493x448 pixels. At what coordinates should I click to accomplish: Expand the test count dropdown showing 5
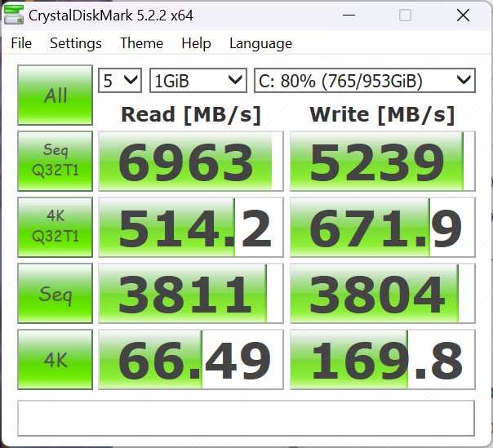[x=120, y=81]
